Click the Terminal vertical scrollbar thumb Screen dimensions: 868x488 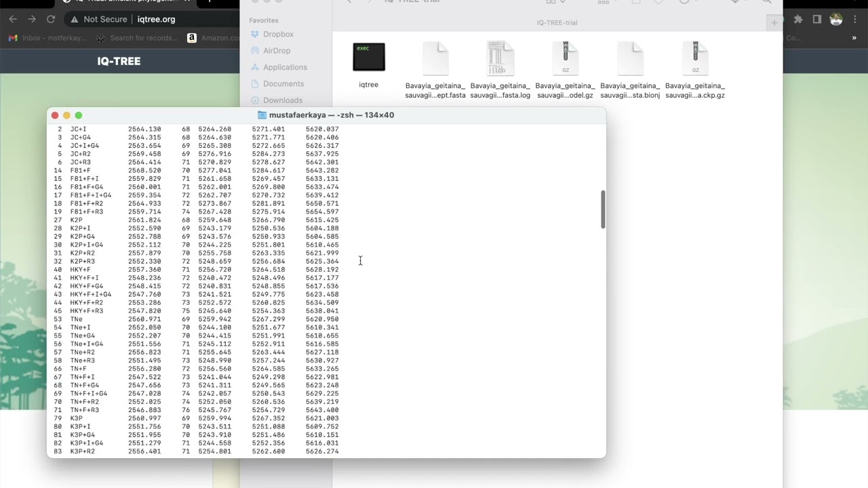602,209
